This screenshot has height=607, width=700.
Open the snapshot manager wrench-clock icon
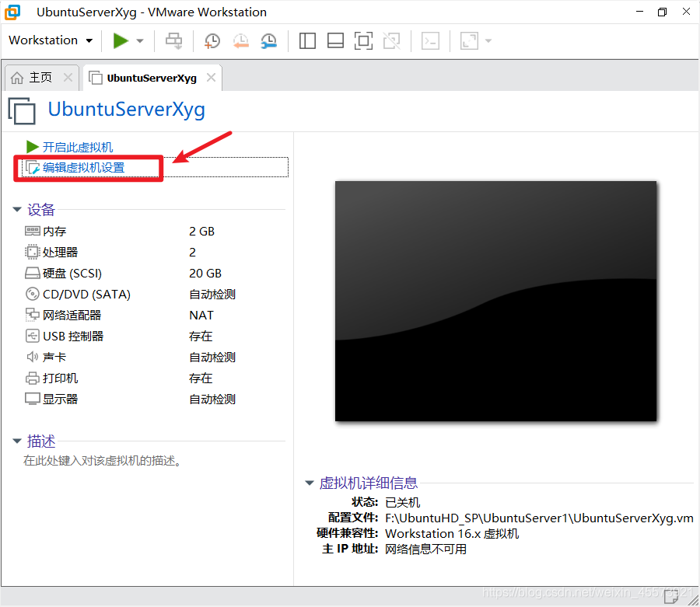click(x=269, y=40)
